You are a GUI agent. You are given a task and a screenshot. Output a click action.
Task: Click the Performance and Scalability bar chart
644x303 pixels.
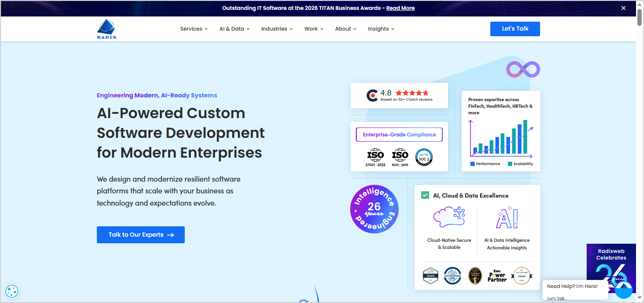[x=501, y=138]
